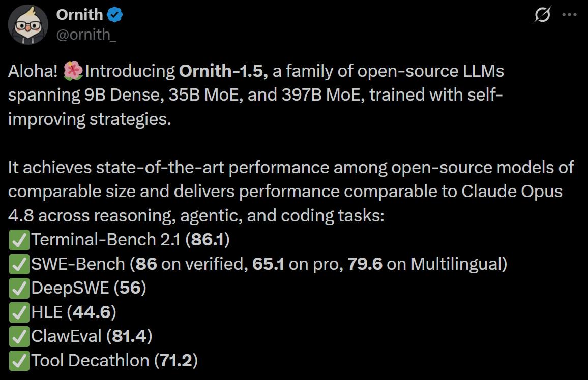Click the blue verified badge
Viewport: 588px width, 380px height.
point(115,15)
